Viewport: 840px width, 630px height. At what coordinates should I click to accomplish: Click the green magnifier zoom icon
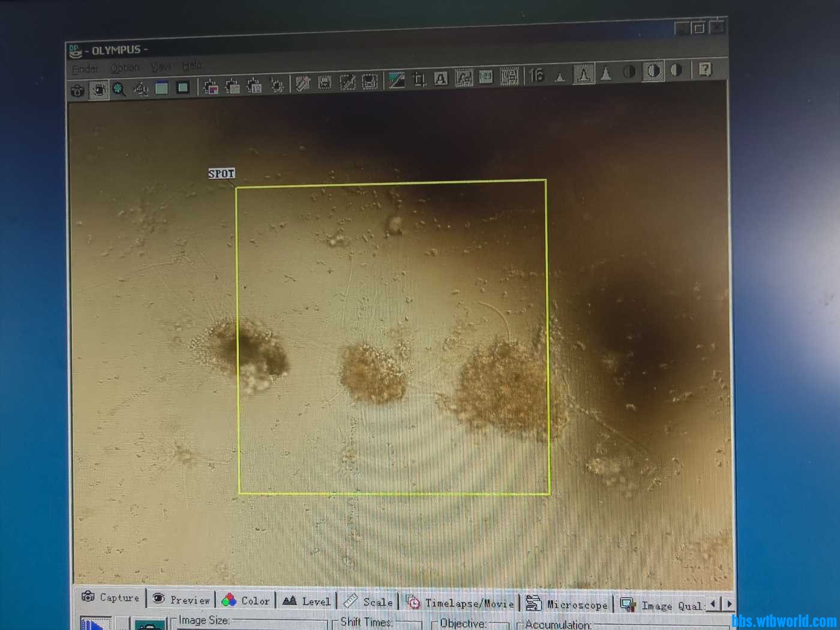pyautogui.click(x=119, y=89)
